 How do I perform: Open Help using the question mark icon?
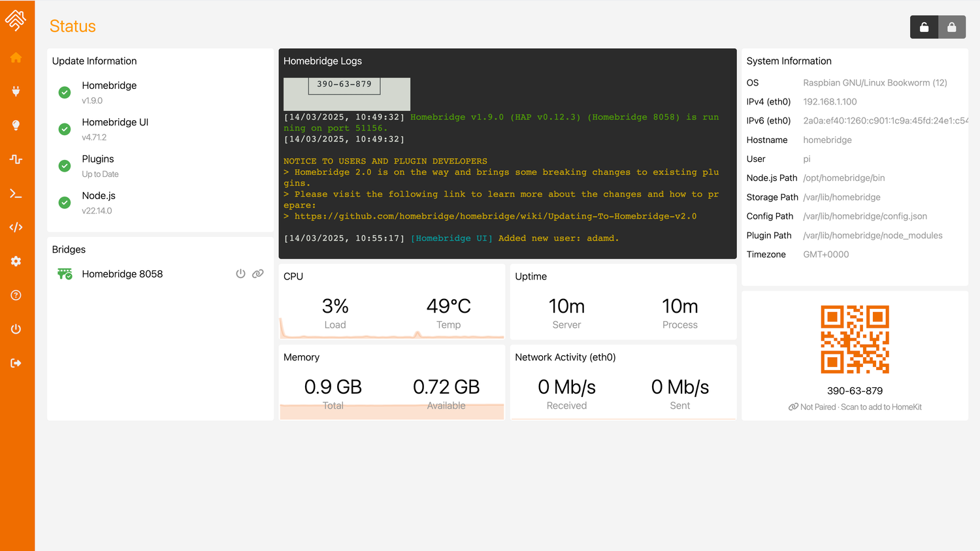pyautogui.click(x=18, y=295)
